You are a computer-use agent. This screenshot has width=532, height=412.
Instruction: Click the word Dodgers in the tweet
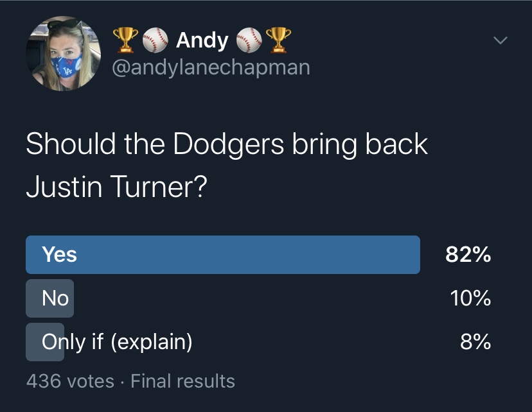(228, 144)
